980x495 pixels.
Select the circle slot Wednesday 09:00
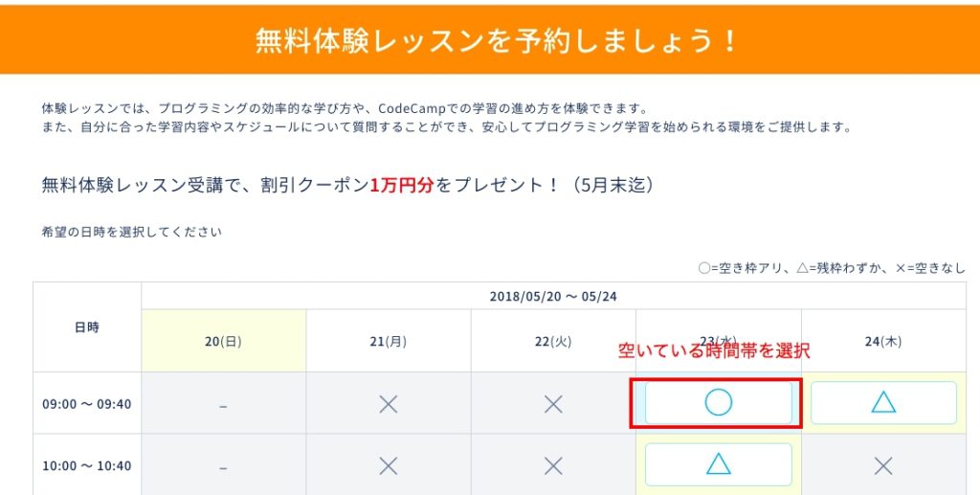(x=718, y=403)
